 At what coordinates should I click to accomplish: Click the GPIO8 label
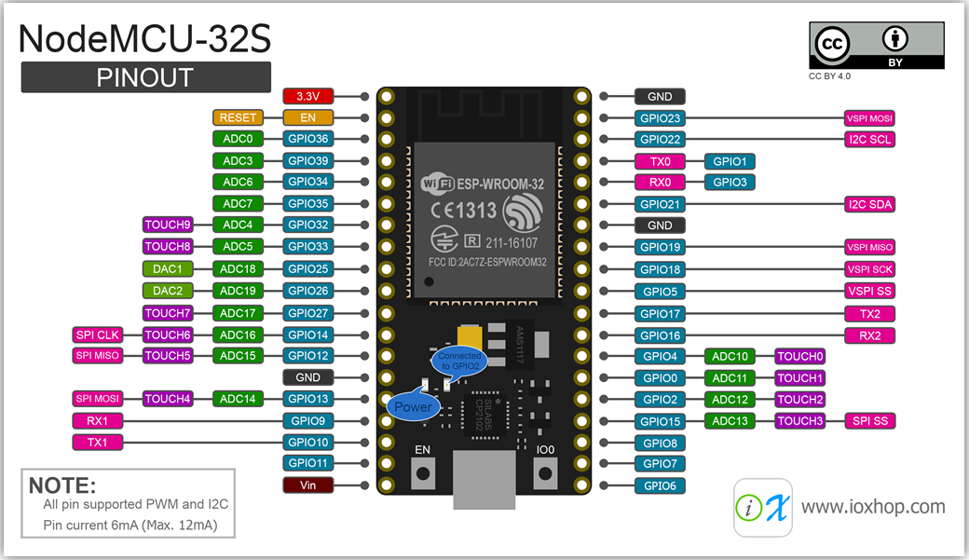[660, 444]
